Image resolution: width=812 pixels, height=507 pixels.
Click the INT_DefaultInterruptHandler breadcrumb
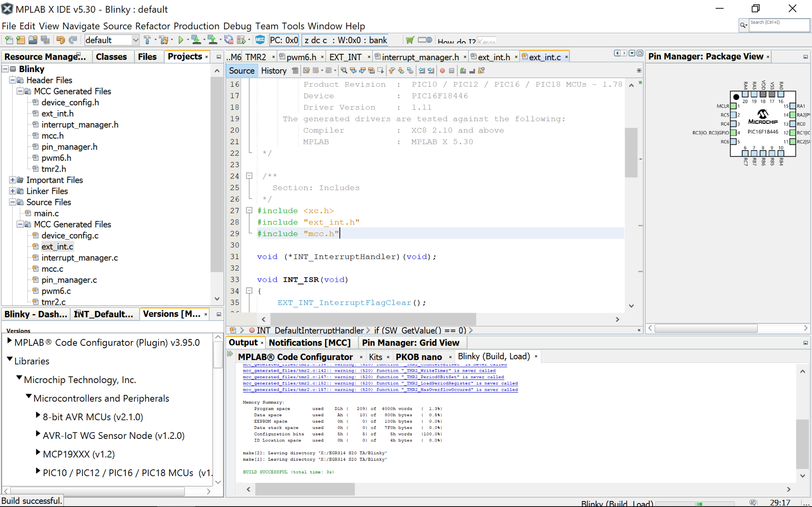(310, 330)
